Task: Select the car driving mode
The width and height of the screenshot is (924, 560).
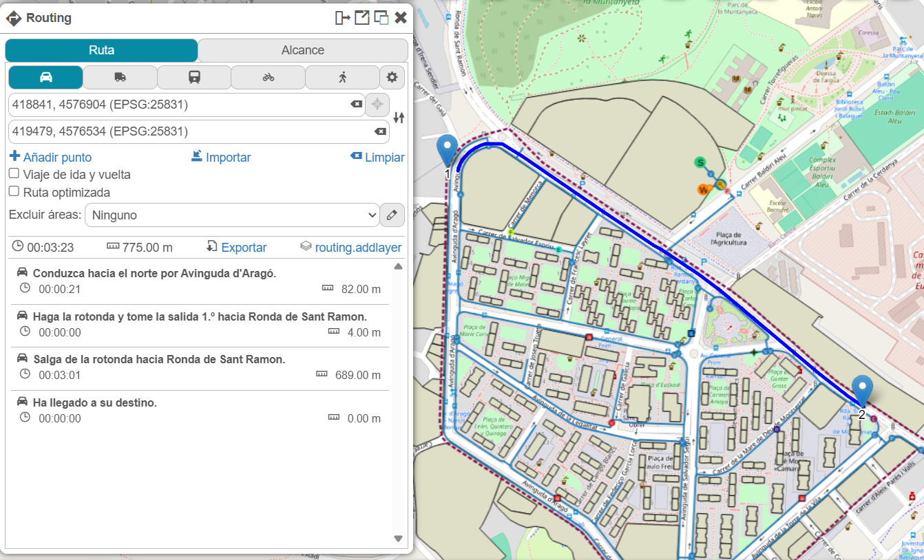Action: point(45,77)
